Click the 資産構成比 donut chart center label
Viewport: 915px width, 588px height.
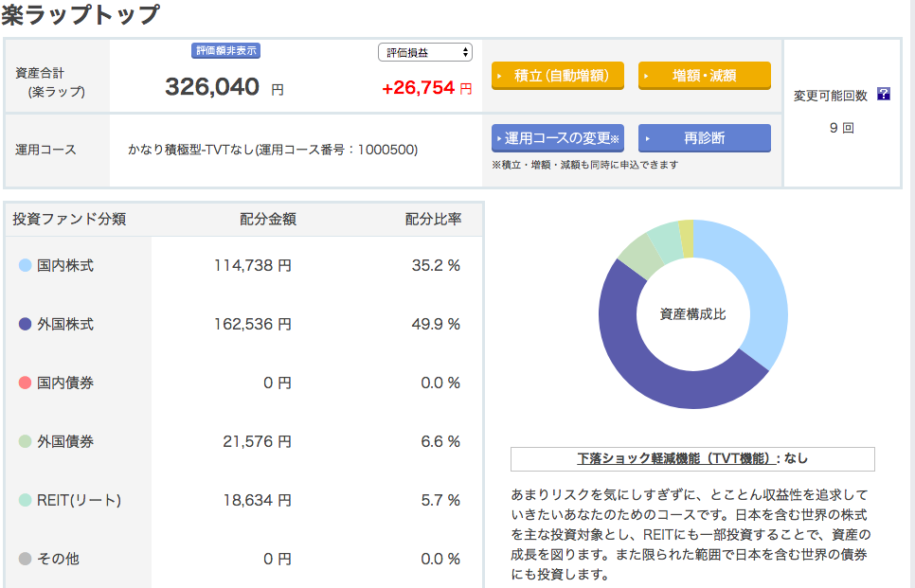click(692, 314)
